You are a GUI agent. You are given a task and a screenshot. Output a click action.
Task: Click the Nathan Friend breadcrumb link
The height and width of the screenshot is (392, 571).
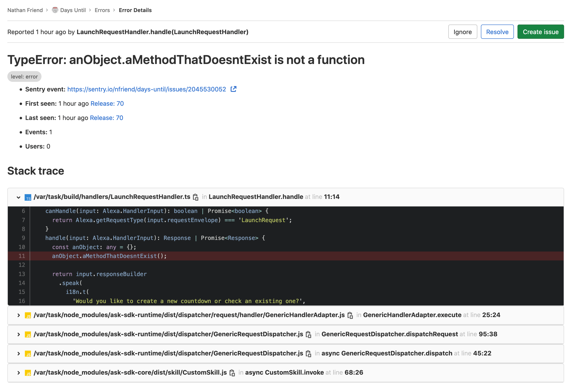click(x=25, y=10)
